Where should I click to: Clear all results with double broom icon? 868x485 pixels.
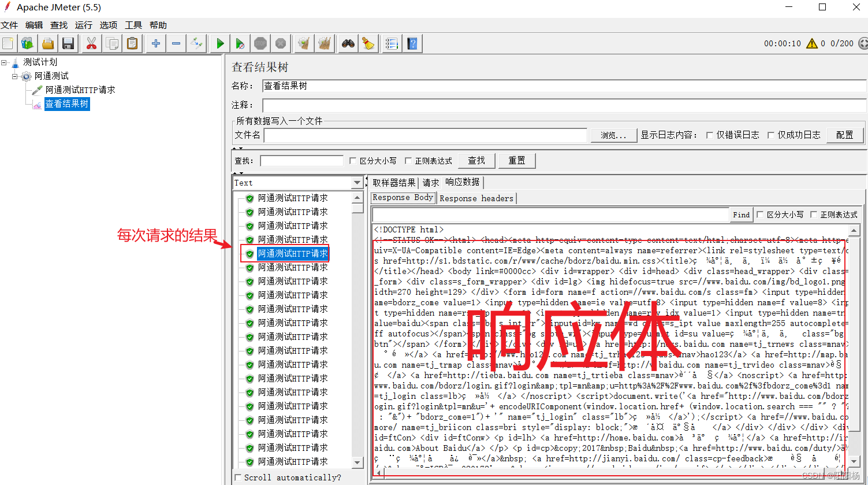(x=325, y=43)
